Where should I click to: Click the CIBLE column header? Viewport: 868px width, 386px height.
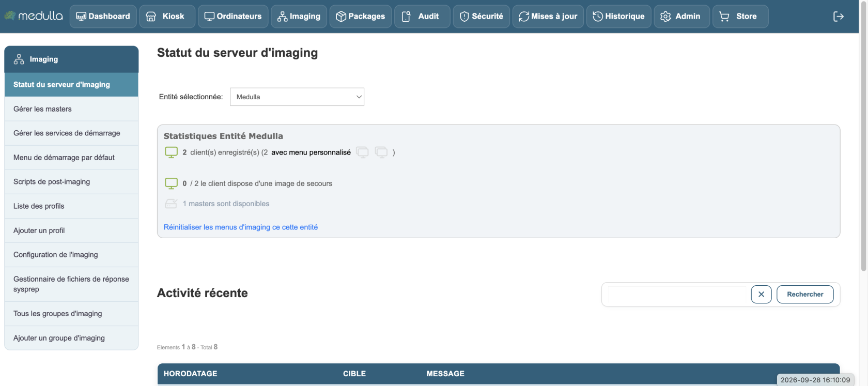click(354, 374)
